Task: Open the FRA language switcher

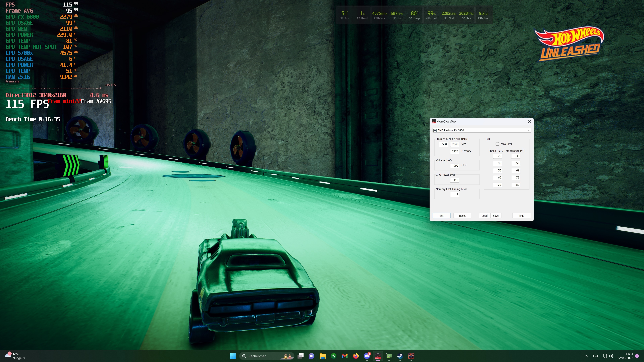Action: click(596, 356)
